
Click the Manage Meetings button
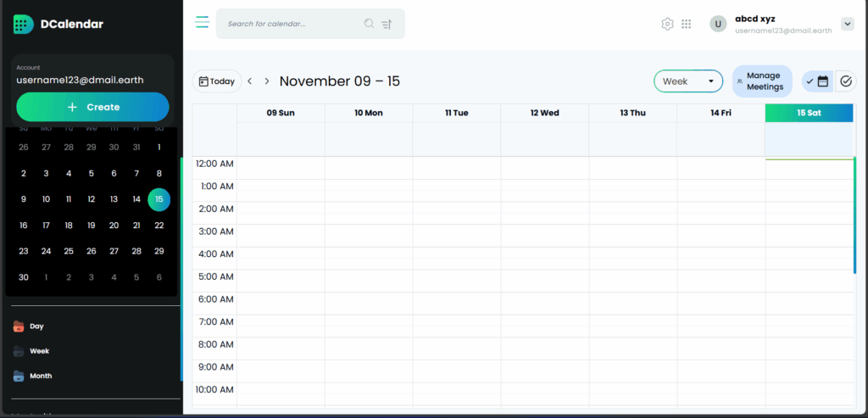[762, 81]
